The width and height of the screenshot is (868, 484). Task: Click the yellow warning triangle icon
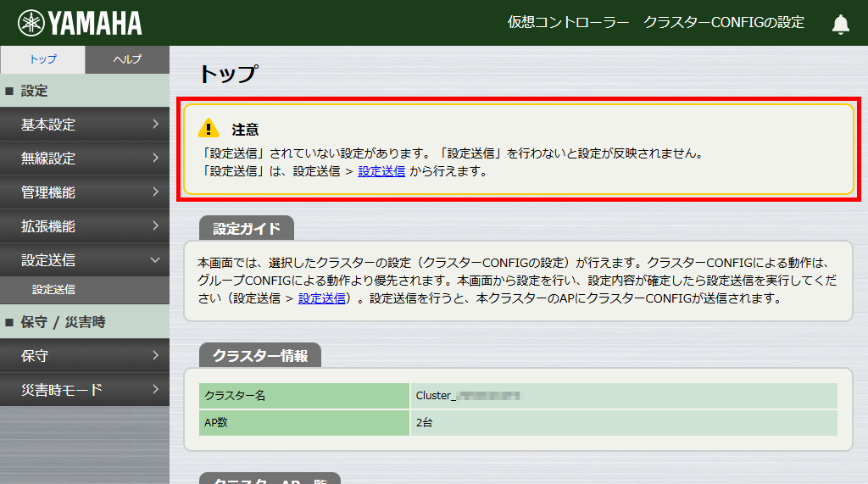[x=209, y=128]
